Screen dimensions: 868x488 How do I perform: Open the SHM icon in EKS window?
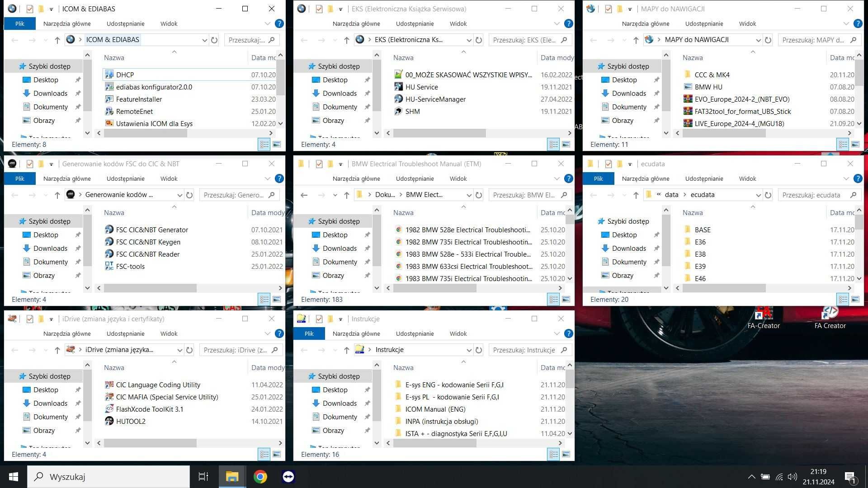click(x=398, y=111)
